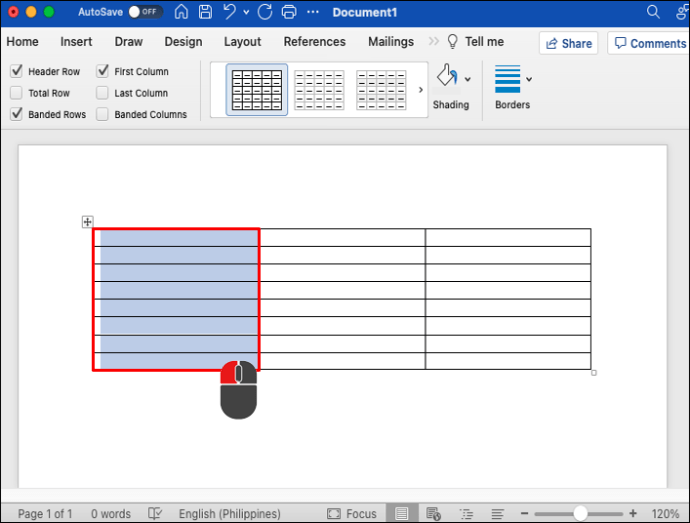Click the Save icon in title bar
Viewport: 690px width, 523px height.
(x=205, y=12)
